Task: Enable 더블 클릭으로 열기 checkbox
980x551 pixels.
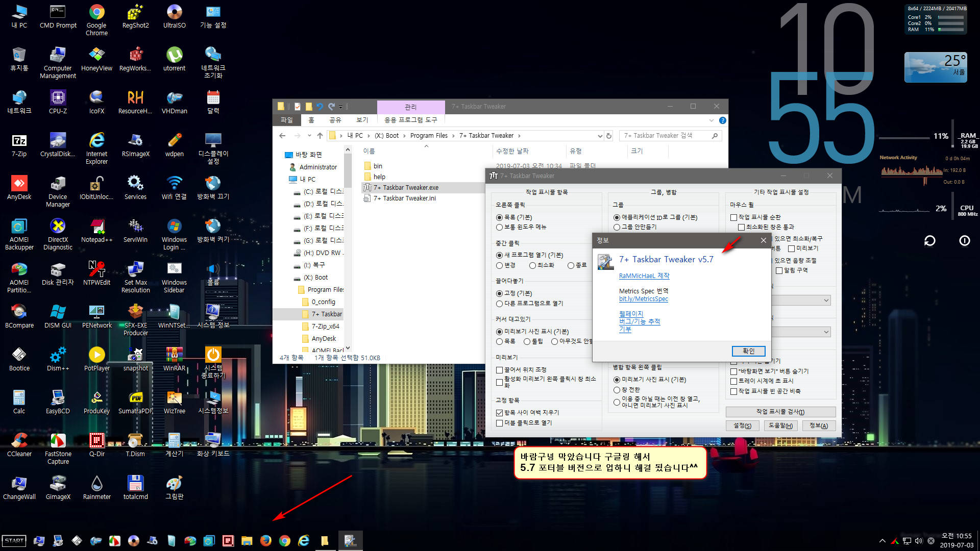Action: point(524,423)
